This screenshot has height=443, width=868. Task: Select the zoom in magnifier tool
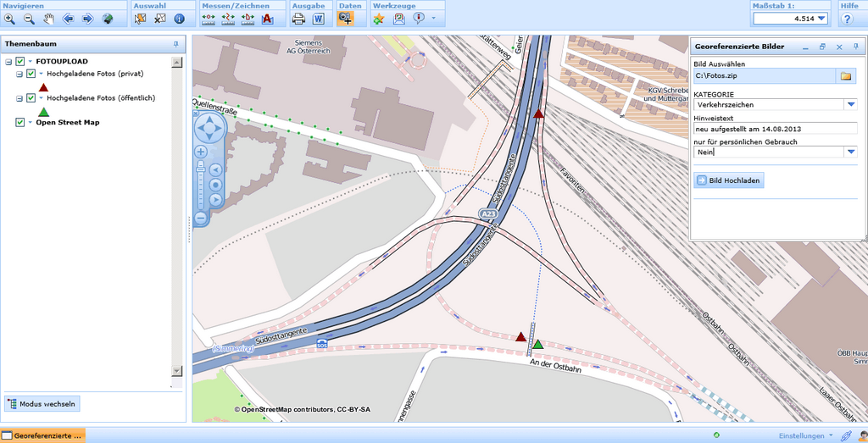[x=9, y=19]
